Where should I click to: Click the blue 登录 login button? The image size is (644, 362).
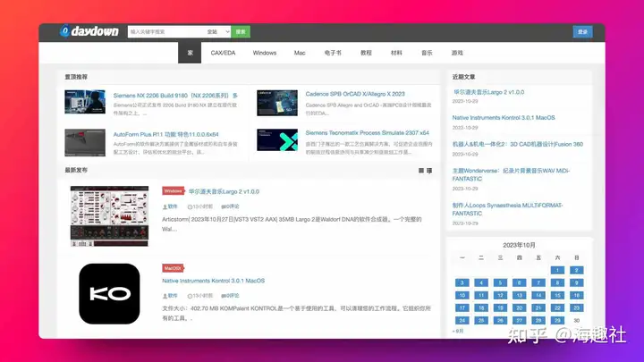(x=582, y=31)
